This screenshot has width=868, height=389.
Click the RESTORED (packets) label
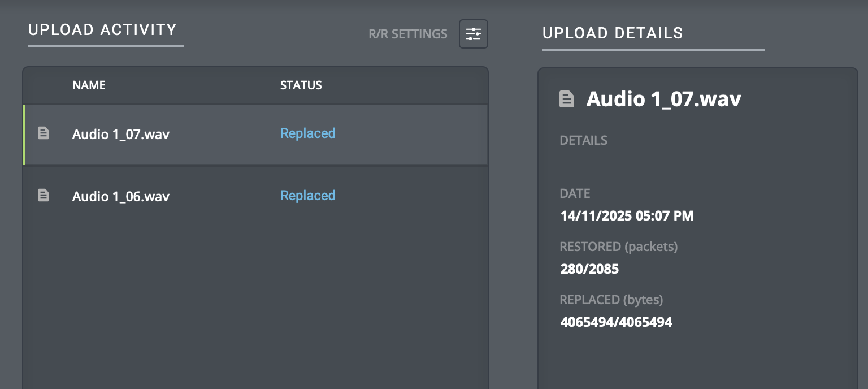(618, 247)
